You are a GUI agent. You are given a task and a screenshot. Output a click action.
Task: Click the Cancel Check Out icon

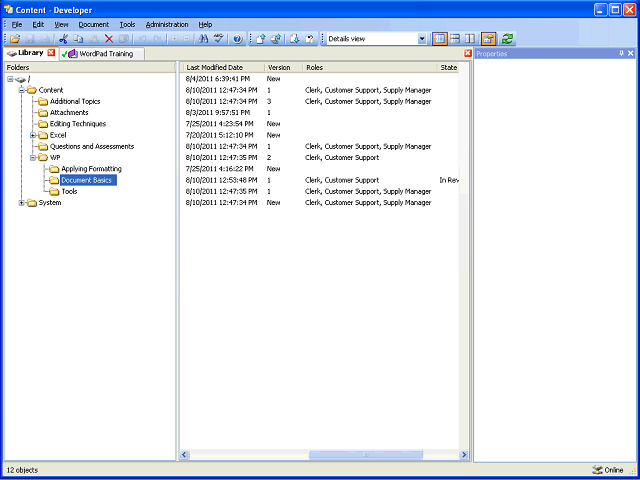(310, 39)
